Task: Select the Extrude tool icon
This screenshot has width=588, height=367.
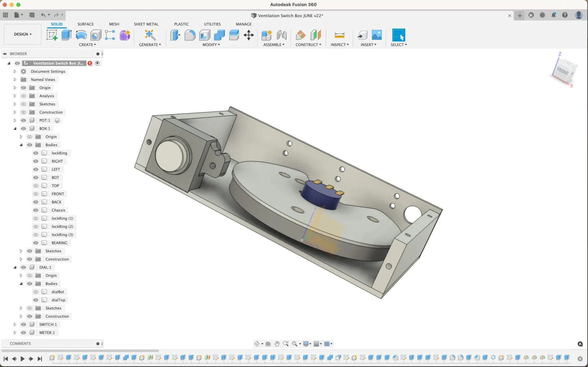Action: pyautogui.click(x=66, y=35)
